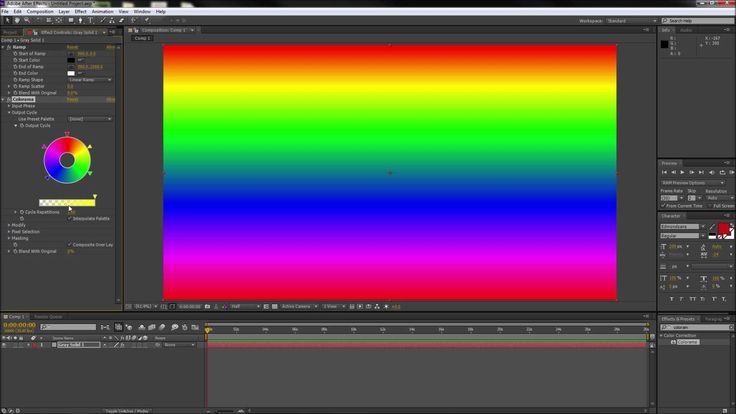
Task: Open the Effect menu
Action: (x=81, y=11)
